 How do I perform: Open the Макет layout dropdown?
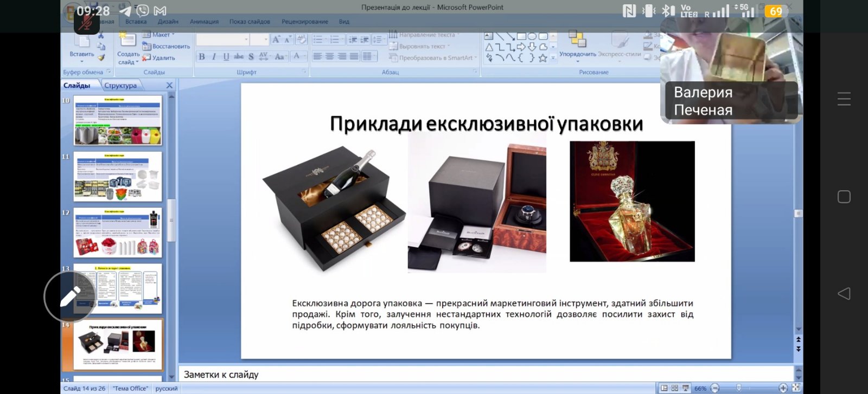point(158,35)
